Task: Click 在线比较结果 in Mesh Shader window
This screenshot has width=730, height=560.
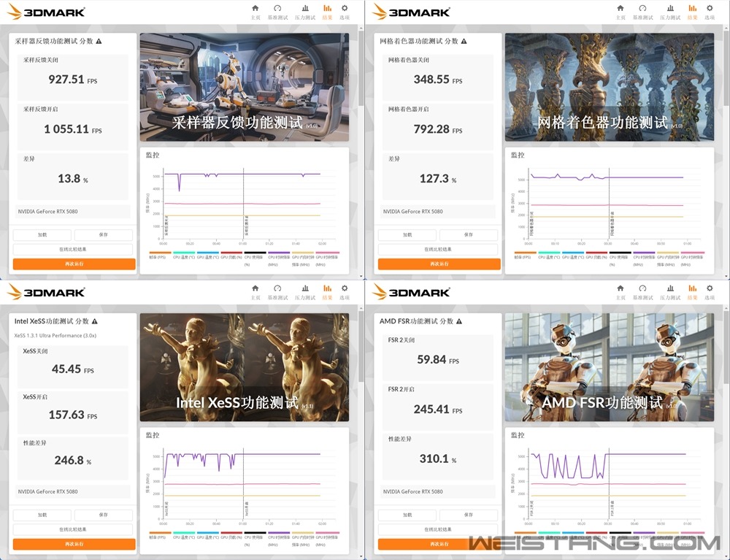Action: click(x=437, y=250)
